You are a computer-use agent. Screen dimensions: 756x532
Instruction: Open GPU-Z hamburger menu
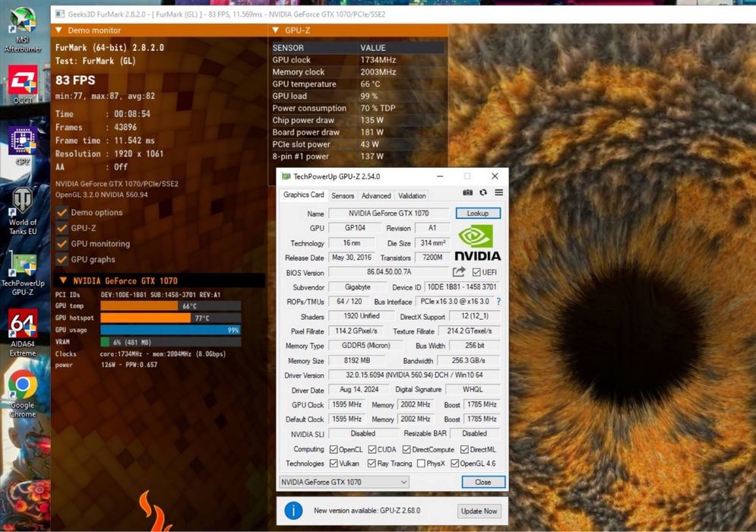coord(498,192)
